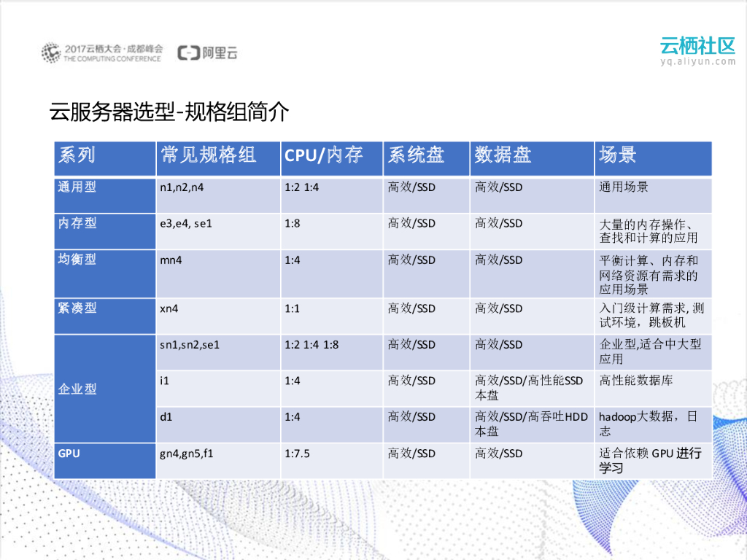Click the 大量的内存操作 scenario cell
This screenshot has height=560, width=747.
tap(653, 231)
